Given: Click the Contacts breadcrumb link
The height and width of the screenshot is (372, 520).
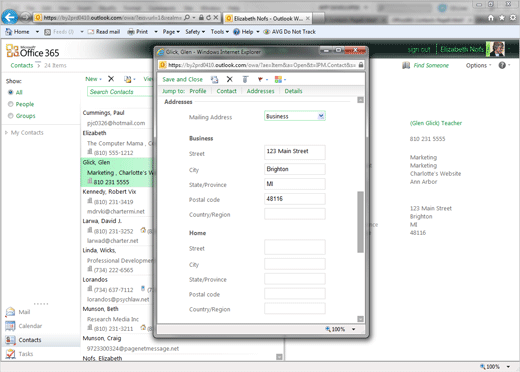Looking at the screenshot, I should point(22,65).
